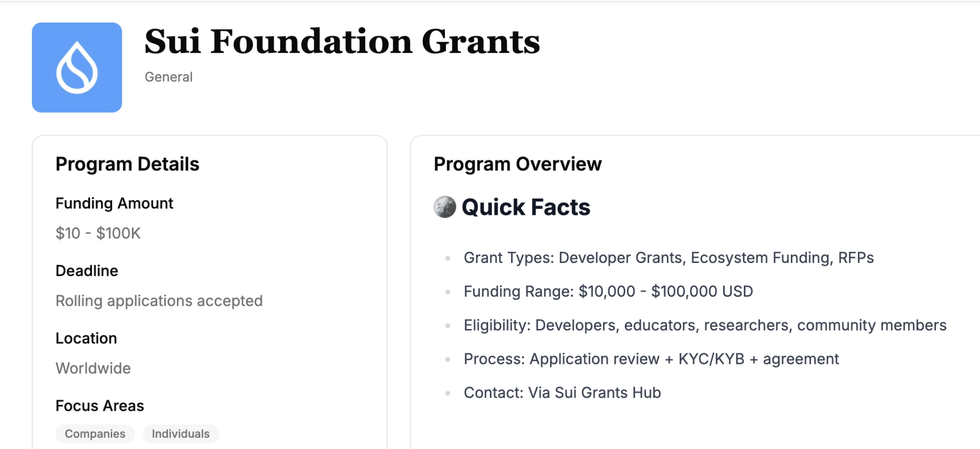Click the Quick Facts heading
Image resolution: width=980 pixels, height=449 pixels.
pyautogui.click(x=526, y=207)
